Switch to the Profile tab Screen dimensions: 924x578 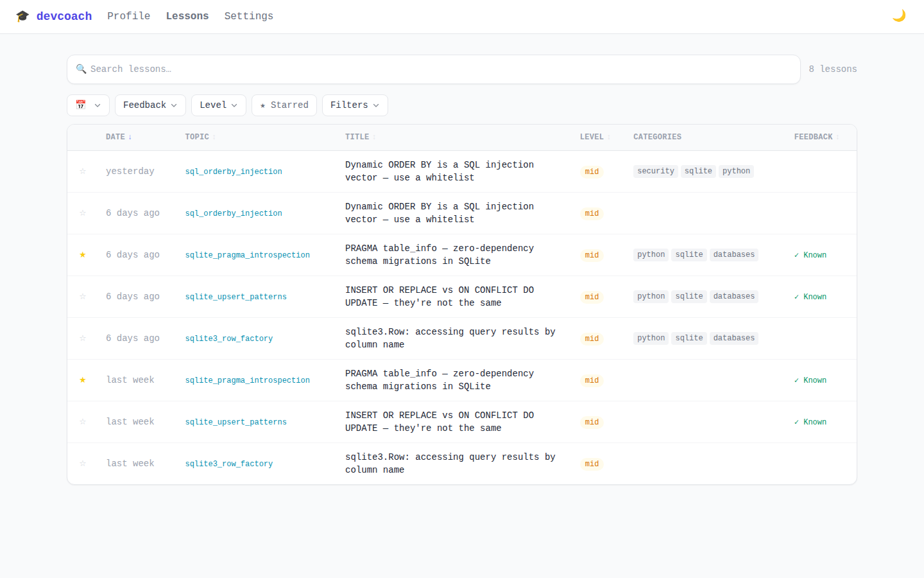click(x=128, y=15)
